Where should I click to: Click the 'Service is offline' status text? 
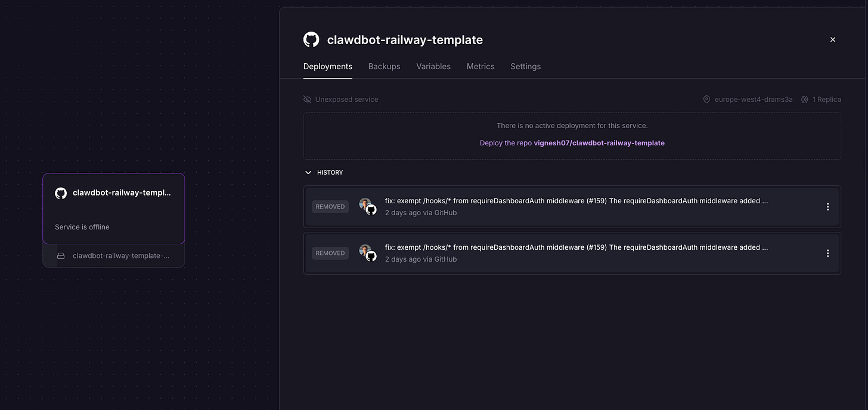[x=82, y=227]
